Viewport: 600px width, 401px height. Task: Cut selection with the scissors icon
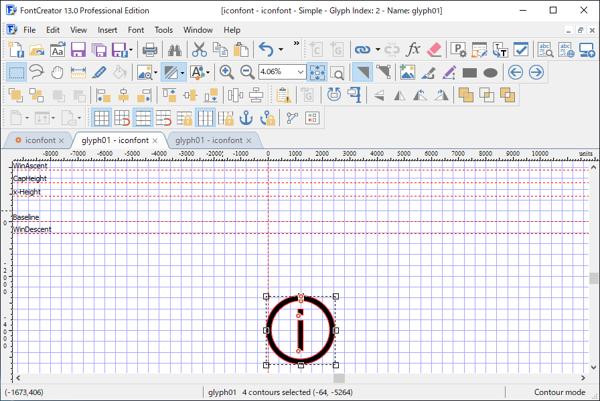point(199,50)
